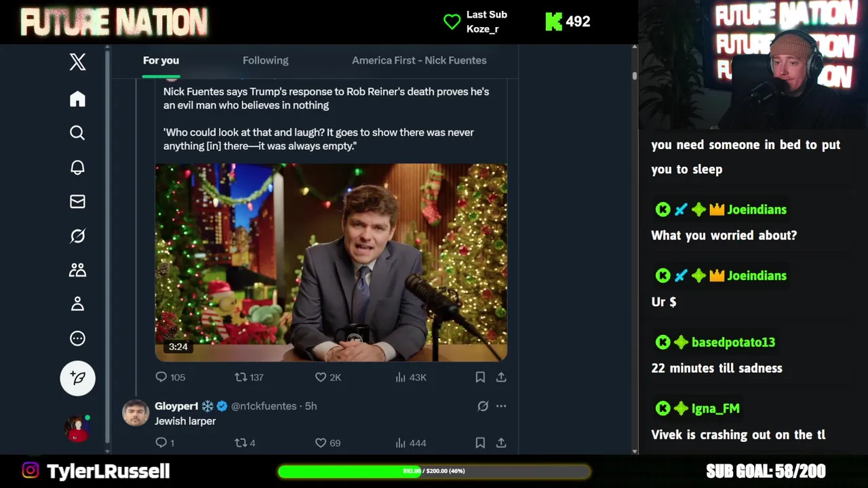The height and width of the screenshot is (488, 868).
Task: Expand the More circle menu in sidebar
Action: [x=77, y=338]
